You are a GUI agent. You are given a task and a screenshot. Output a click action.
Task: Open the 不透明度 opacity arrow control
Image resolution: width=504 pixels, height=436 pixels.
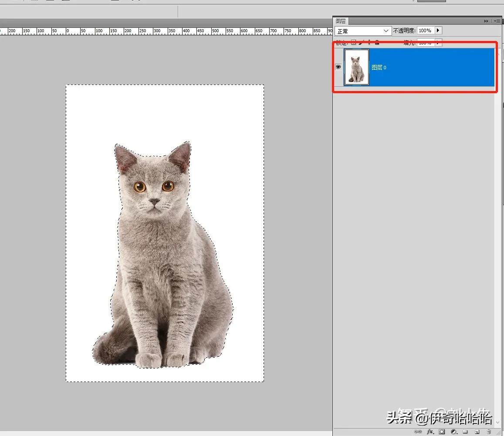point(438,30)
